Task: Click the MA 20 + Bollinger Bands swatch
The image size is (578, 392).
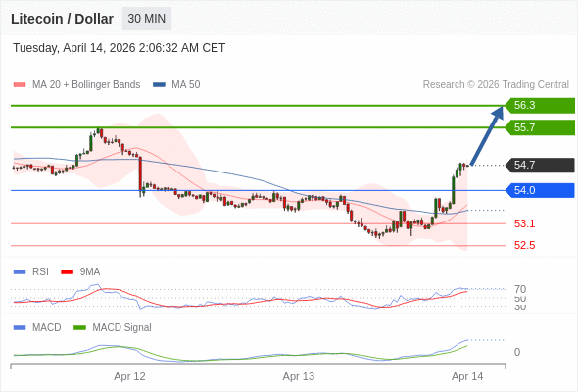Action: click(20, 85)
